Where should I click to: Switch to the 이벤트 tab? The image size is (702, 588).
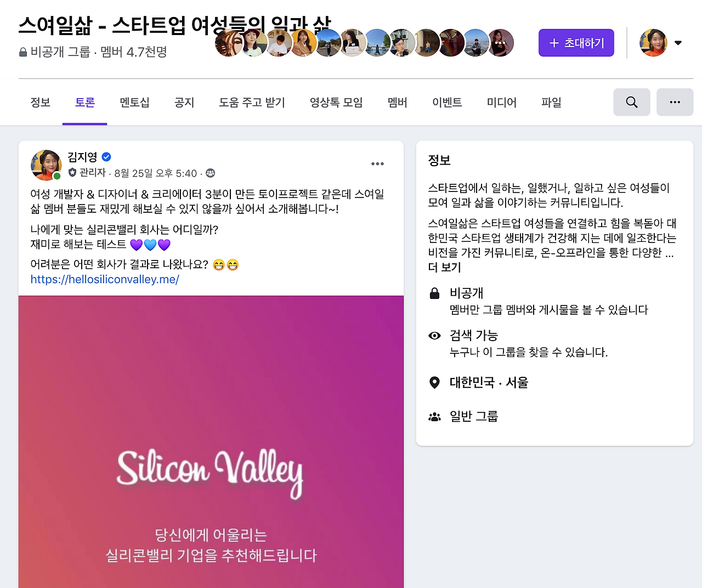coord(447,103)
